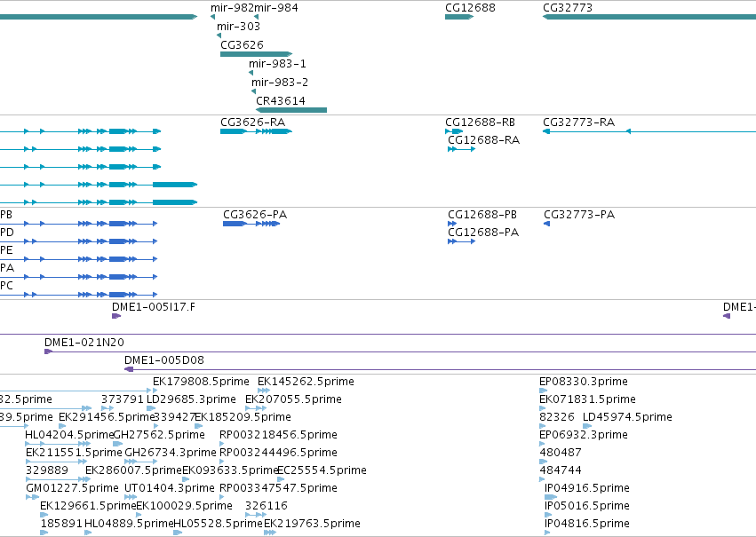This screenshot has width=756, height=537.
Task: Click the CG3626 gene bar
Action: 256,54
